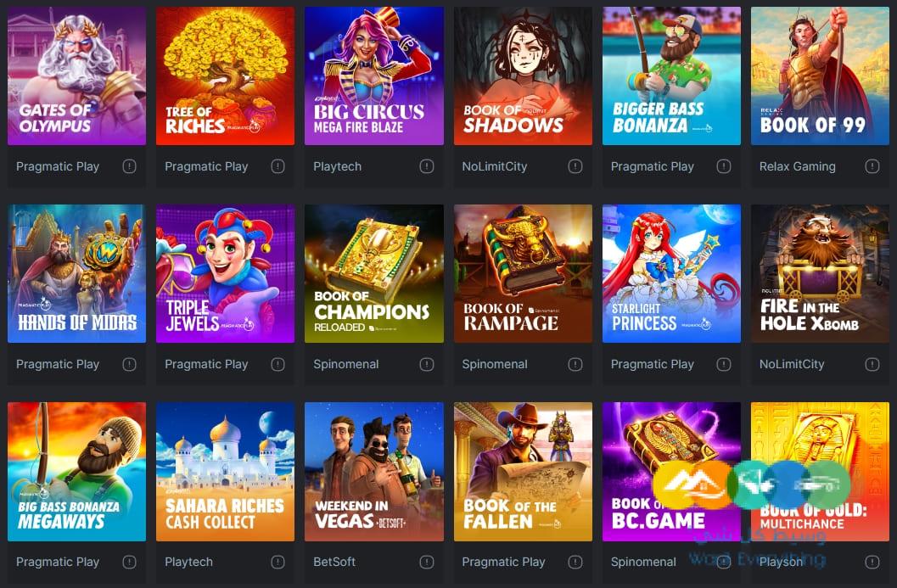Open info icon under Weekend in Vegas
Screen dimensions: 897x588
(x=427, y=563)
